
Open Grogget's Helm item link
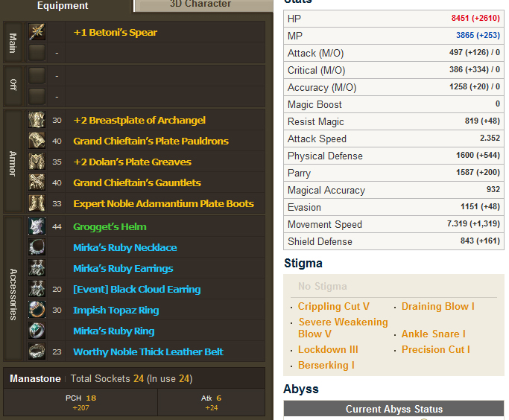click(110, 226)
